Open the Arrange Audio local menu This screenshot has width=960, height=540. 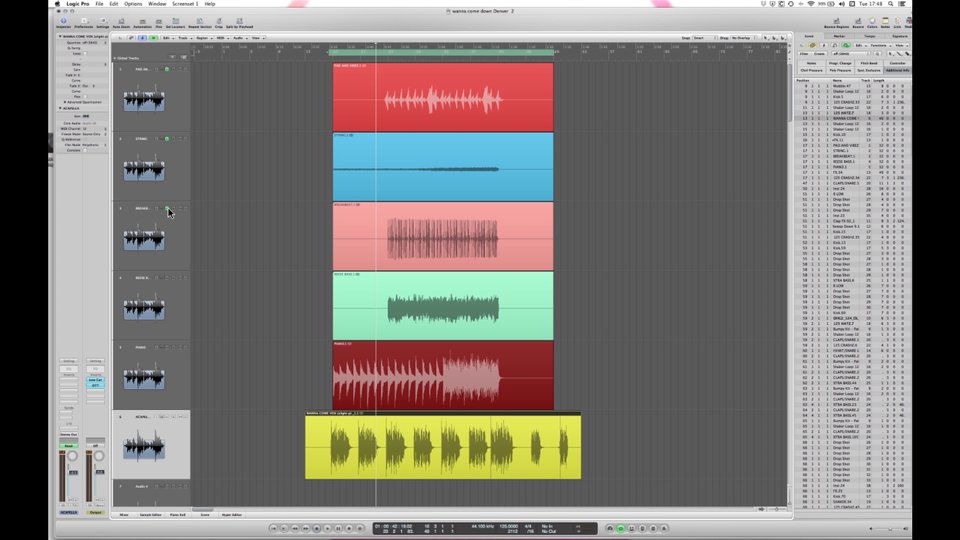pyautogui.click(x=239, y=38)
